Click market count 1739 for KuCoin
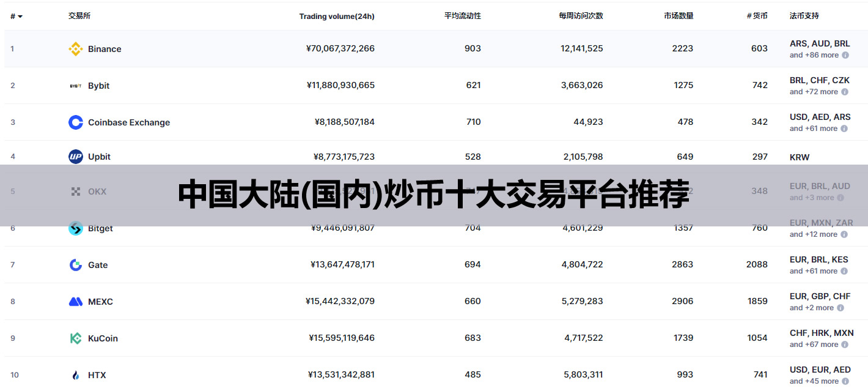The image size is (868, 391). [683, 338]
